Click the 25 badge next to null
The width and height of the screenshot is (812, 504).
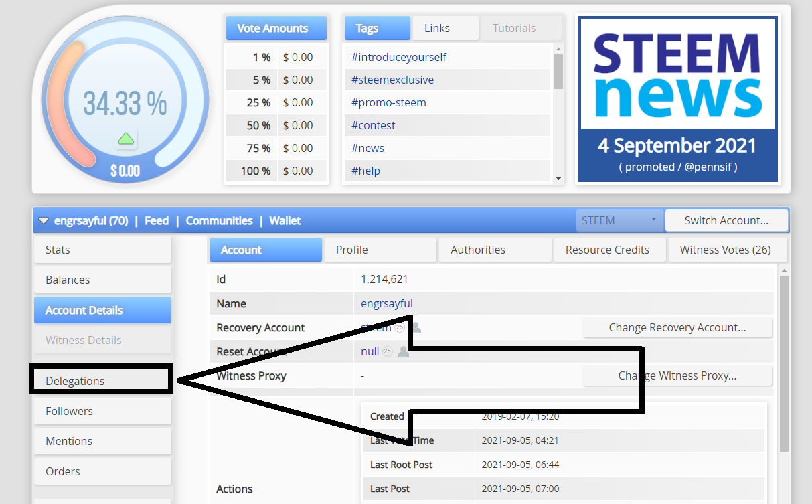click(x=387, y=351)
